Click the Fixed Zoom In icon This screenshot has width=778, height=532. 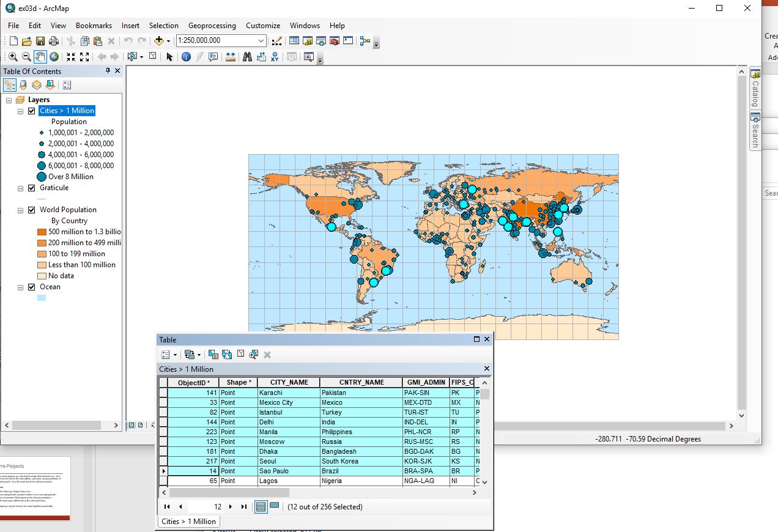[x=71, y=56]
